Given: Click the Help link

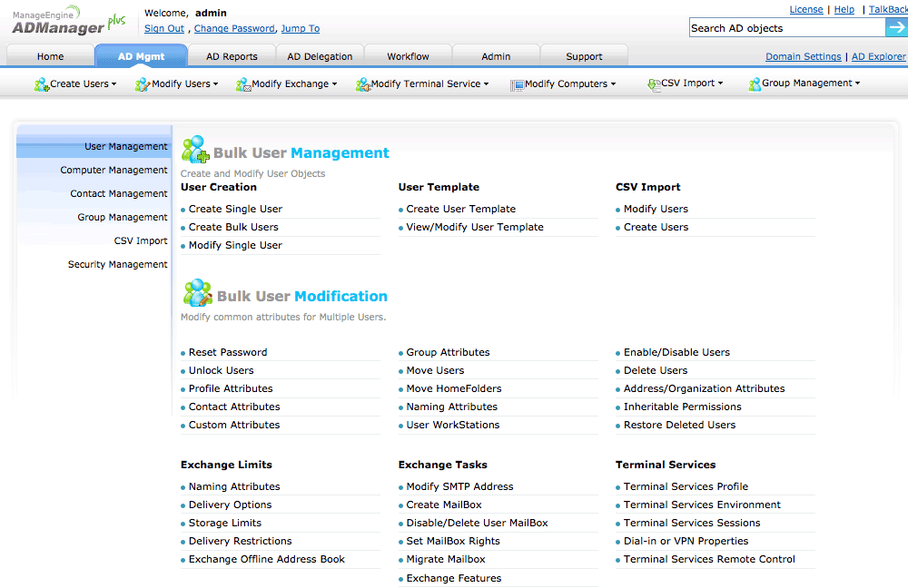Looking at the screenshot, I should tap(844, 9).
